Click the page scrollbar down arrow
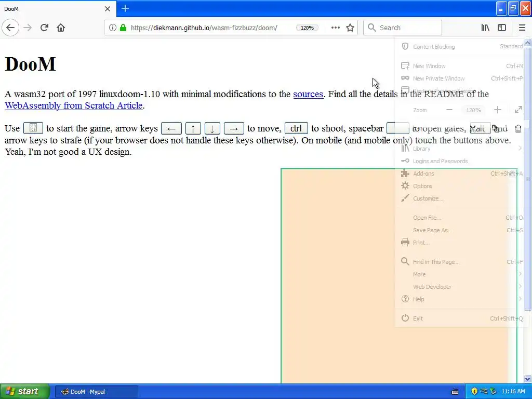The image size is (532, 399). pos(528,379)
